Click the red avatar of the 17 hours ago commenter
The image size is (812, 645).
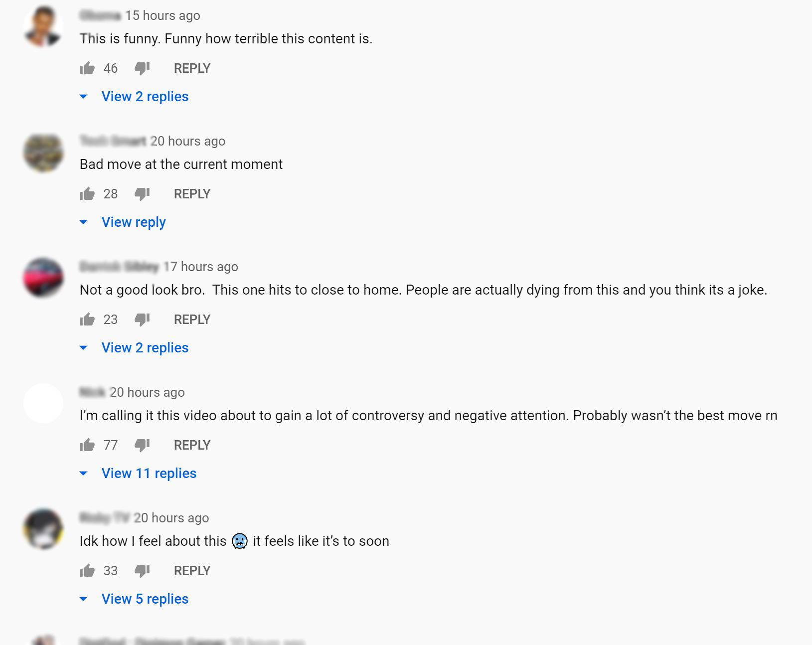pyautogui.click(x=43, y=278)
